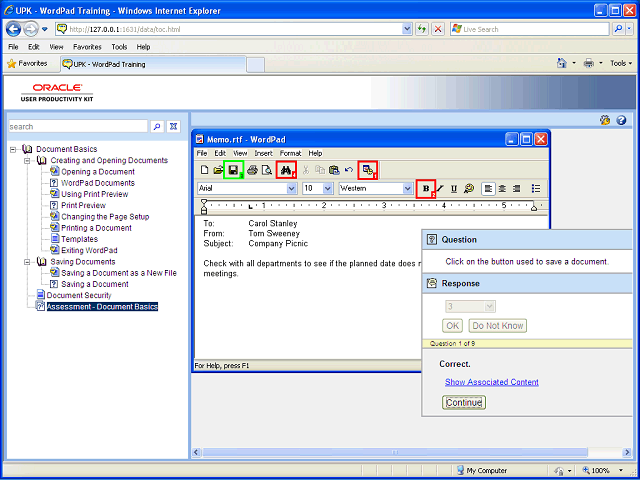Click the Print Preview icon in WordPad
The height and width of the screenshot is (480, 640).
(x=267, y=170)
